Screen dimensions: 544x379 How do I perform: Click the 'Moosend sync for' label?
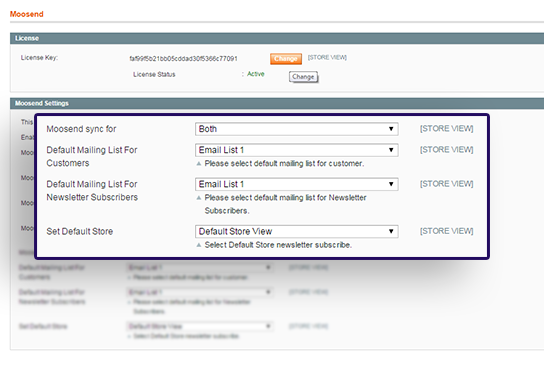[x=81, y=129]
